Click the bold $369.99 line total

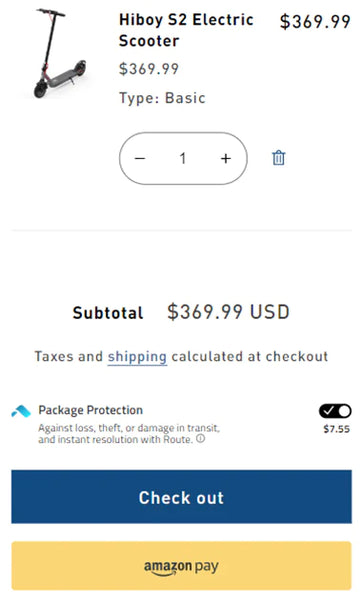(x=315, y=21)
